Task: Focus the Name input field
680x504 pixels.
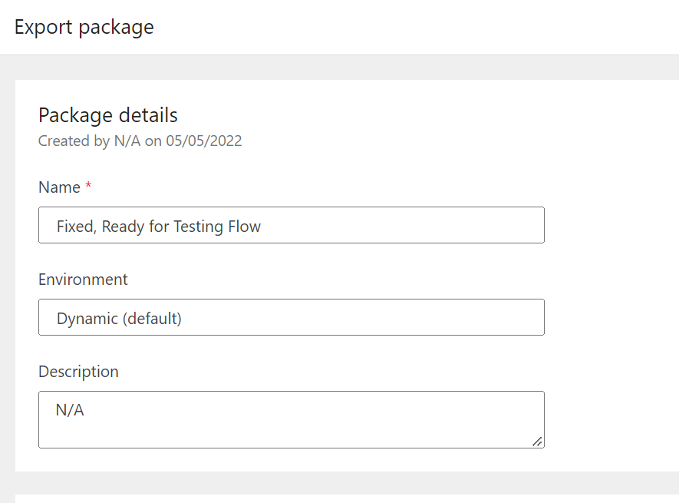Action: click(x=291, y=225)
